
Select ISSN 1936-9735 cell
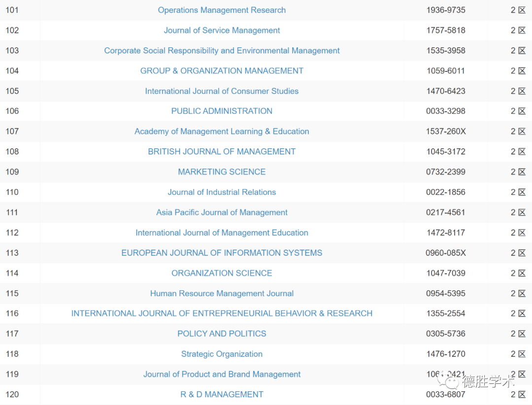[x=445, y=10]
